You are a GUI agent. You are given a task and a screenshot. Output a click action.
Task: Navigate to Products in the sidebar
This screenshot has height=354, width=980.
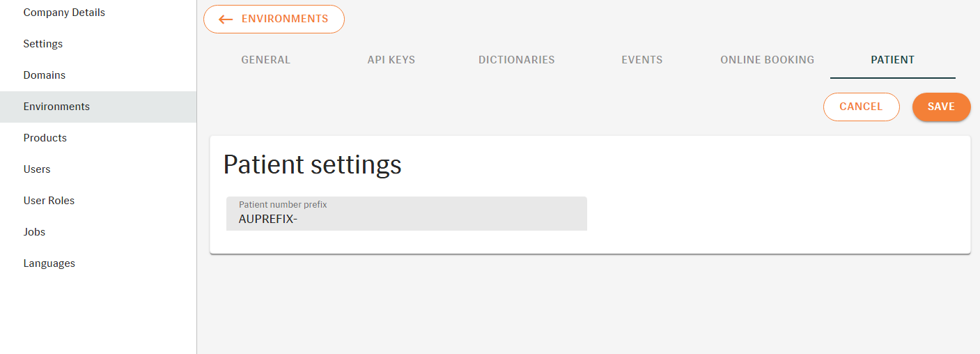[45, 138]
